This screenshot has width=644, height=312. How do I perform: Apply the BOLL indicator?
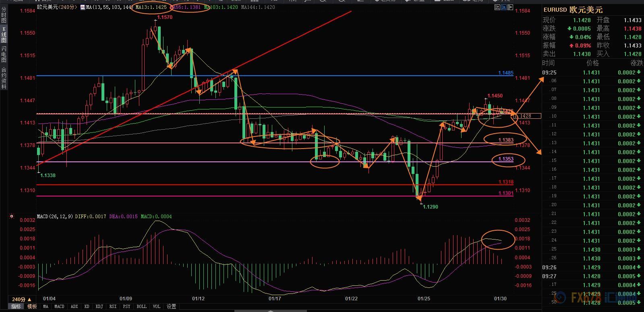[x=141, y=307]
